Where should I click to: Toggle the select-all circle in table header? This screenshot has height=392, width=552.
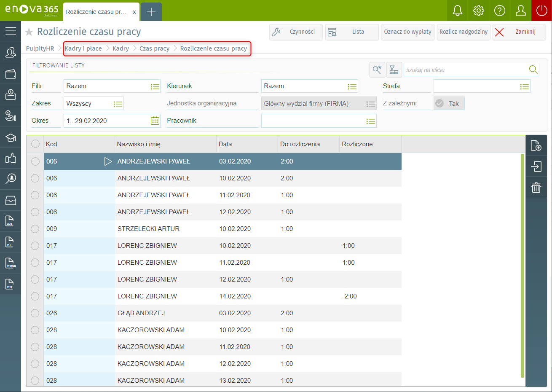point(35,144)
